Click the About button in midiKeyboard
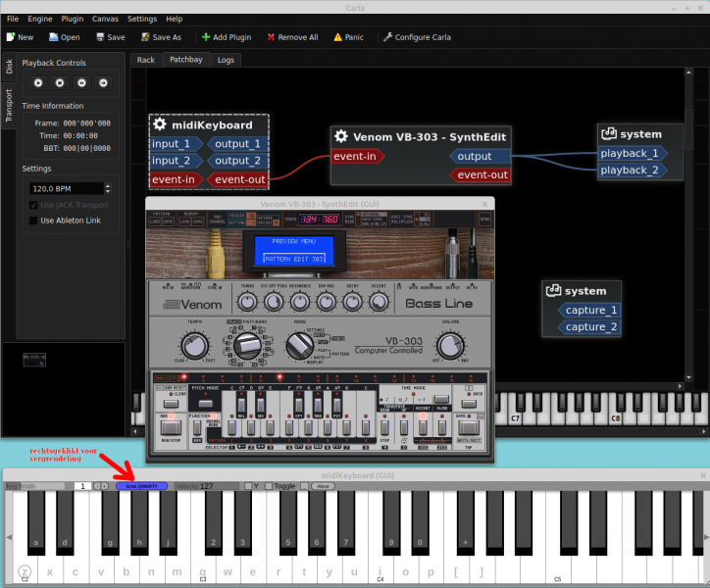 click(x=323, y=486)
